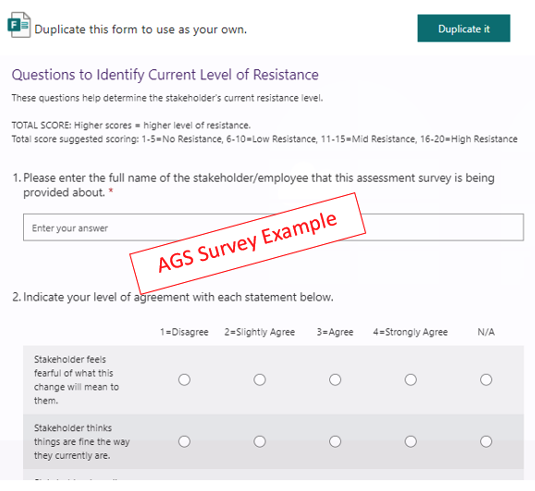
Task: Select 1=Disagree for things are fine statement
Action: pyautogui.click(x=184, y=442)
